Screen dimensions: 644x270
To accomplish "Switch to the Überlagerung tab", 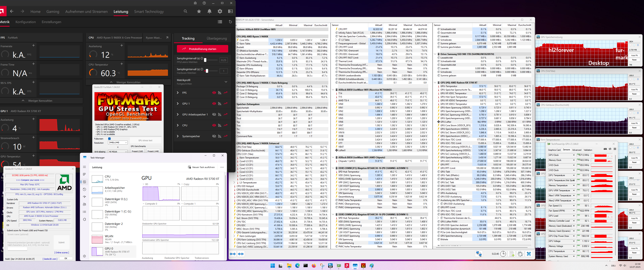I will pos(217,38).
